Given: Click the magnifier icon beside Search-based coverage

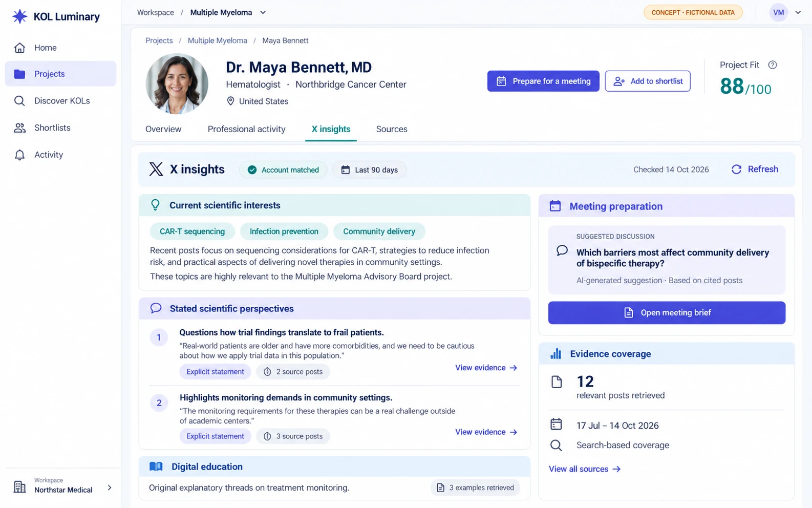Looking at the screenshot, I should pos(556,446).
